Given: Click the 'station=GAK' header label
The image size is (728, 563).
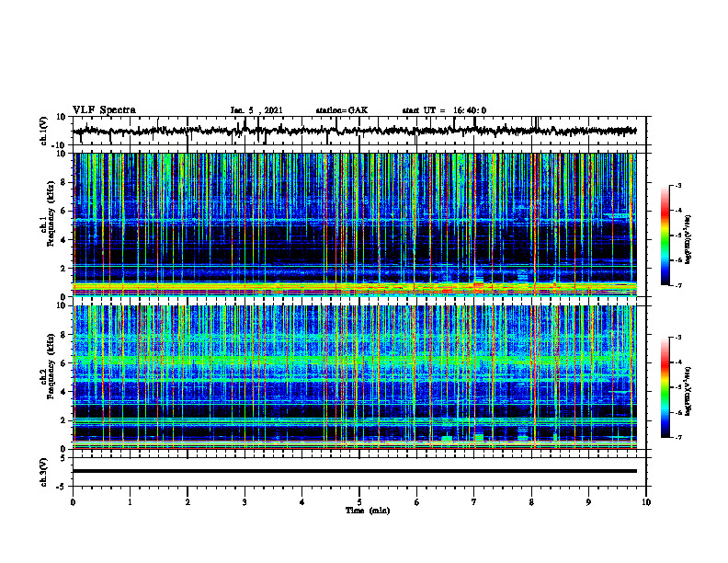Looking at the screenshot, I should [342, 110].
